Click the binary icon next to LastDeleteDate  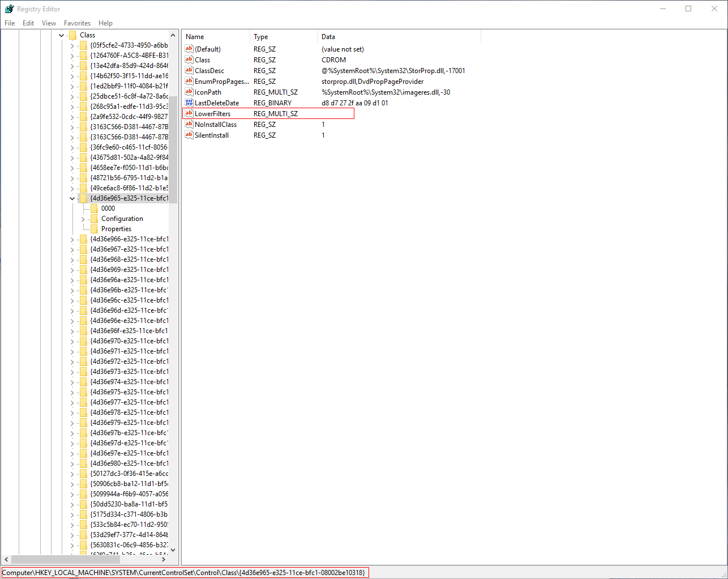pyautogui.click(x=189, y=103)
